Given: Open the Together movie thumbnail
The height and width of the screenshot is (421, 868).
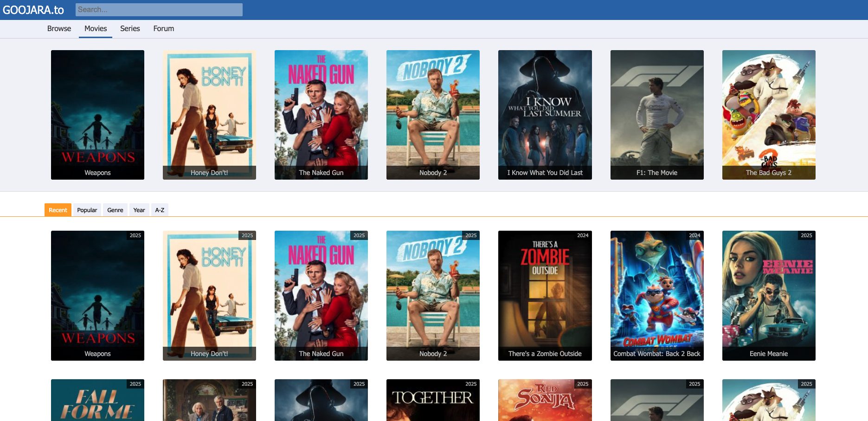Looking at the screenshot, I should tap(433, 400).
